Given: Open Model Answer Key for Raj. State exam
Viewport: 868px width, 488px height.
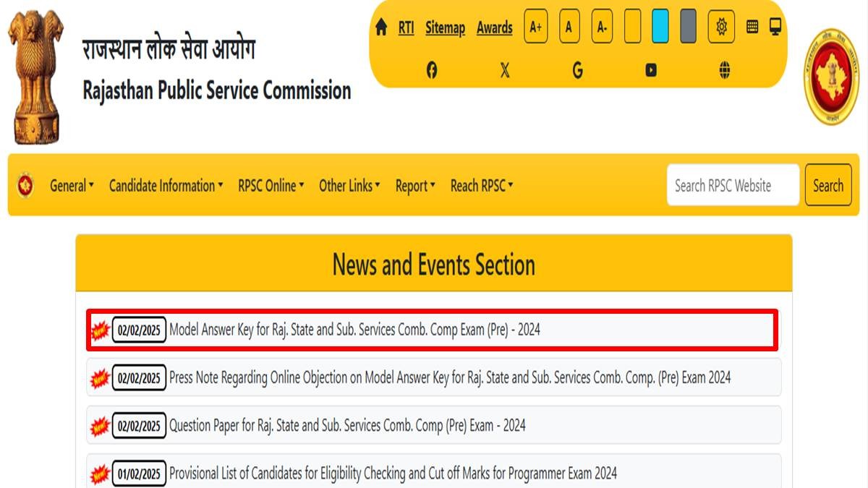Looking at the screenshot, I should [354, 330].
